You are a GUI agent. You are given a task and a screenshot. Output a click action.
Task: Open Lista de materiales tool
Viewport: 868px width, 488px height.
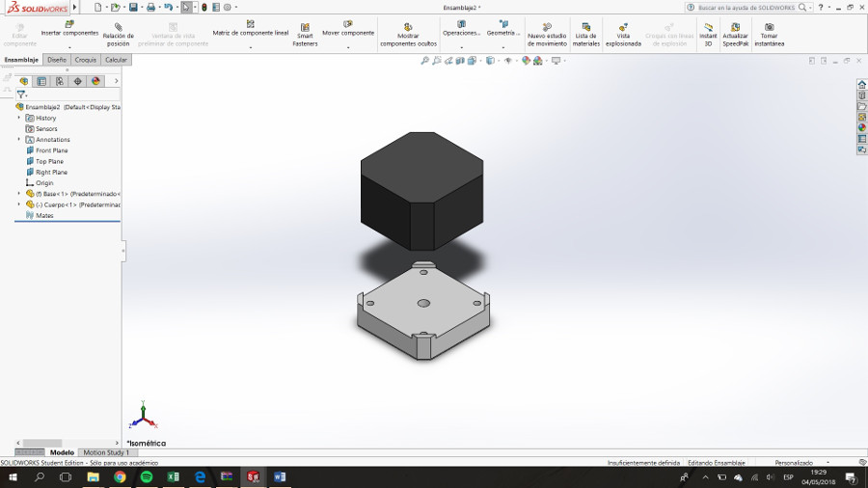[x=586, y=35]
